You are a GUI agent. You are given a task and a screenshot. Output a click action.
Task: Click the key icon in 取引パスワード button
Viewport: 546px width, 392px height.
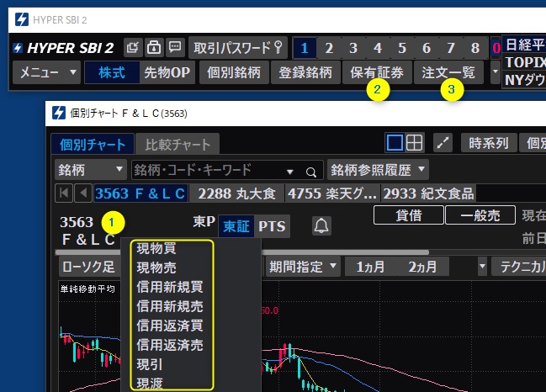[278, 47]
